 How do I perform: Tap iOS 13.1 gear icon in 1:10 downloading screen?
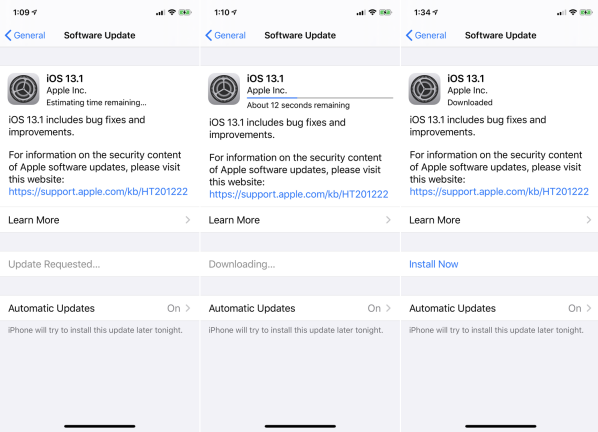(x=224, y=89)
